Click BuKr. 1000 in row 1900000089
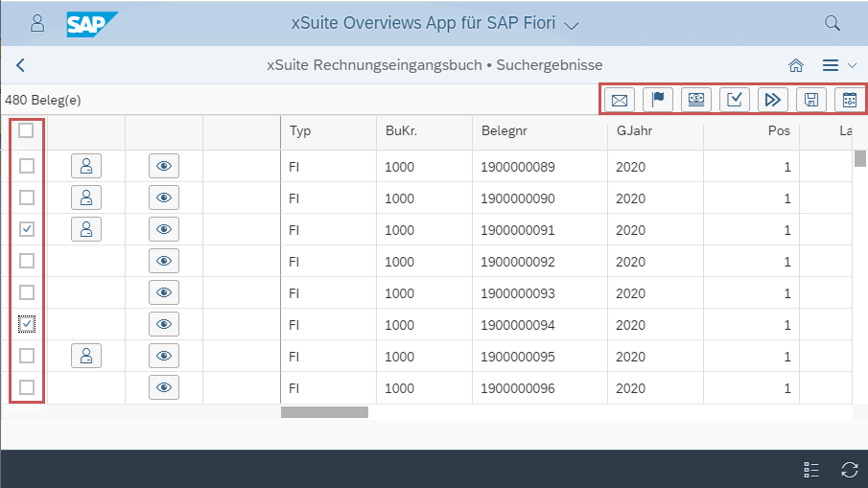 pos(399,167)
